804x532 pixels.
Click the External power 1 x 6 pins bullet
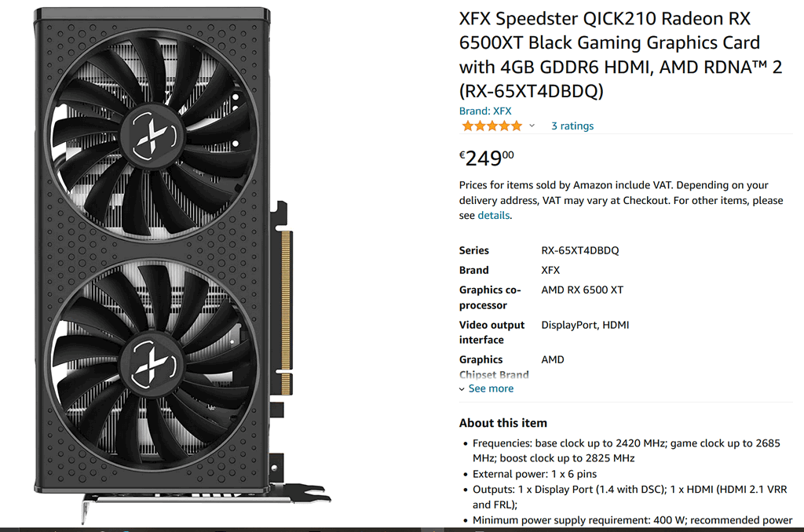pos(534,474)
